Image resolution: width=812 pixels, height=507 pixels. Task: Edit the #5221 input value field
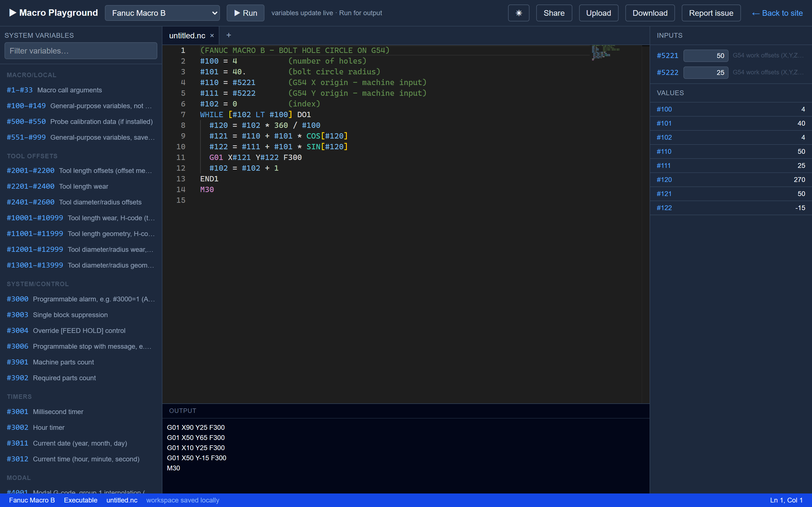coord(706,56)
